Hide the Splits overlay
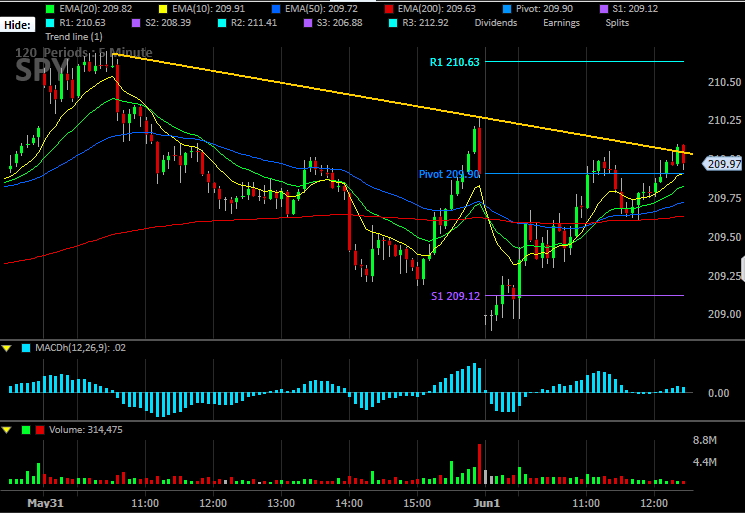Image resolution: width=745 pixels, height=513 pixels. (617, 23)
